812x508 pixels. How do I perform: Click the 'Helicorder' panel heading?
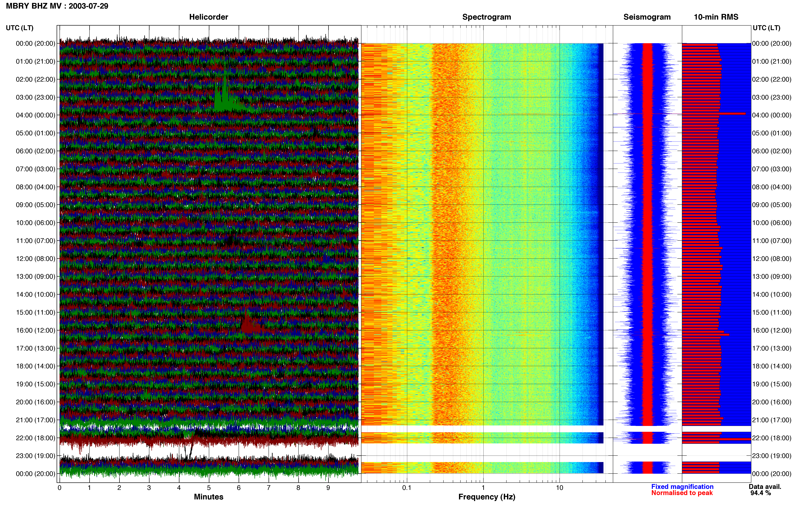(x=209, y=17)
